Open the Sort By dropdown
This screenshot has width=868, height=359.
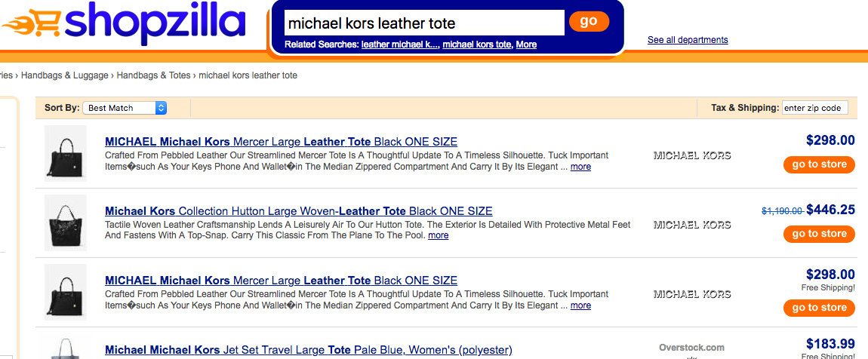point(125,108)
